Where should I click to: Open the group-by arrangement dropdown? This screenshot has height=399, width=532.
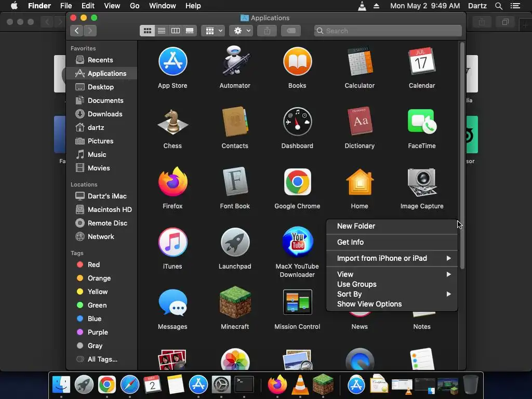tap(213, 31)
